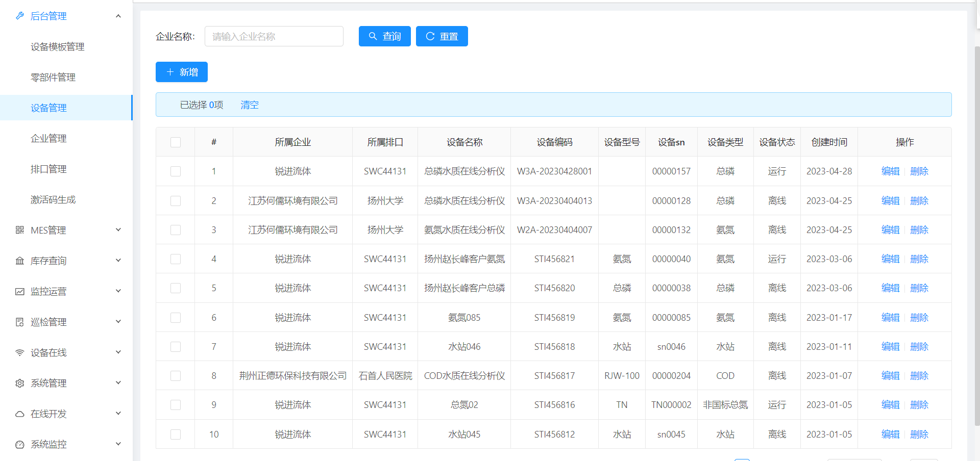Expand the MES管理 menu chevron
This screenshot has width=980, height=461.
click(x=118, y=230)
